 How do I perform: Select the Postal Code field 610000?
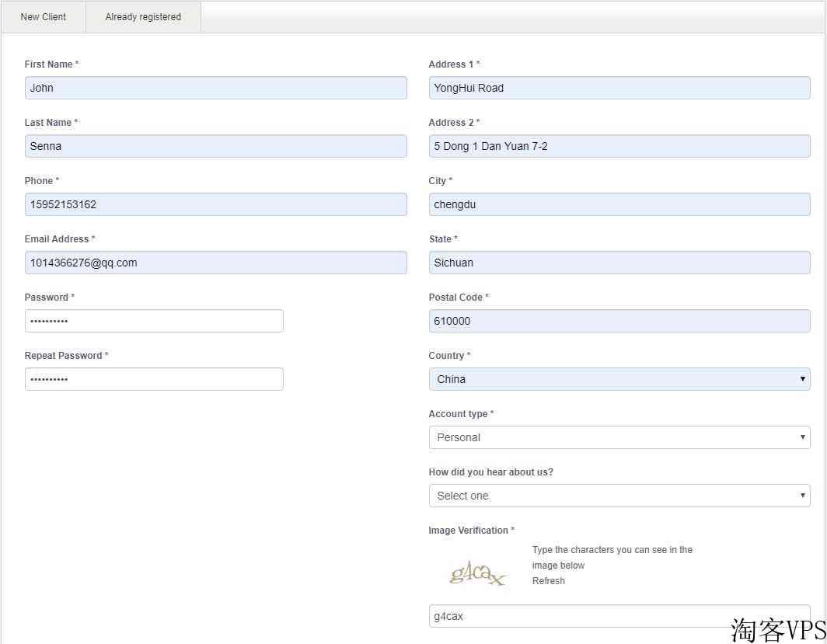619,321
